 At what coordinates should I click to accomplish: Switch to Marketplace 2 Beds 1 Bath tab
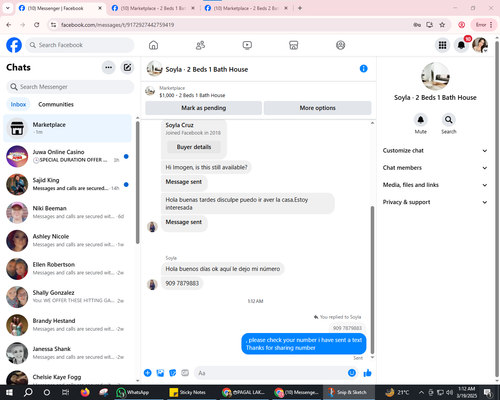click(x=153, y=8)
